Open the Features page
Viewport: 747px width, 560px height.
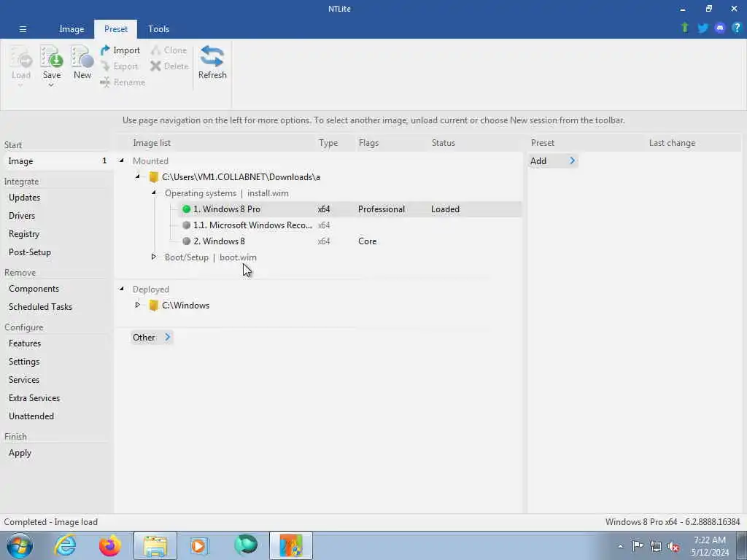coord(25,343)
